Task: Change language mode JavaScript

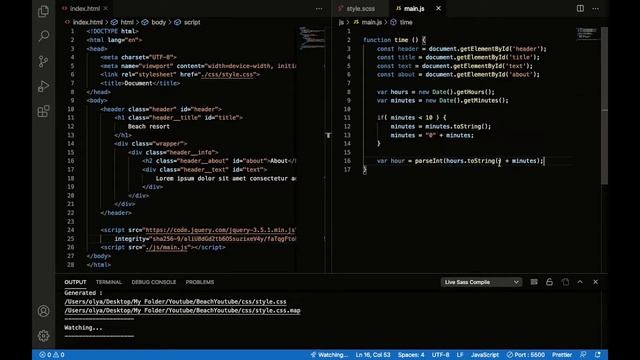Action: click(485, 355)
